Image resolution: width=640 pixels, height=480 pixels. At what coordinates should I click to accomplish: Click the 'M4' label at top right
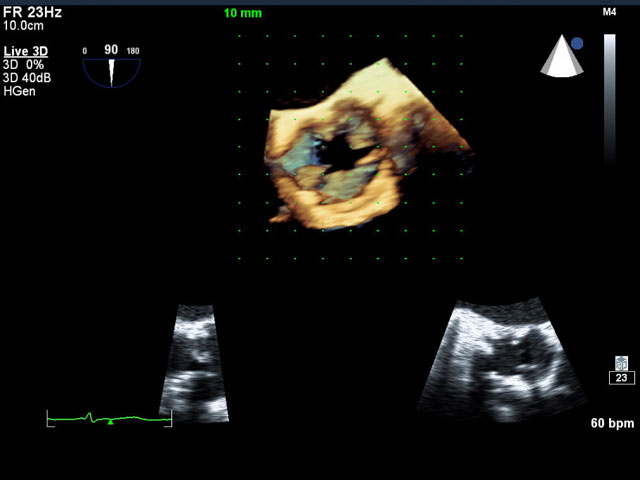tap(609, 12)
